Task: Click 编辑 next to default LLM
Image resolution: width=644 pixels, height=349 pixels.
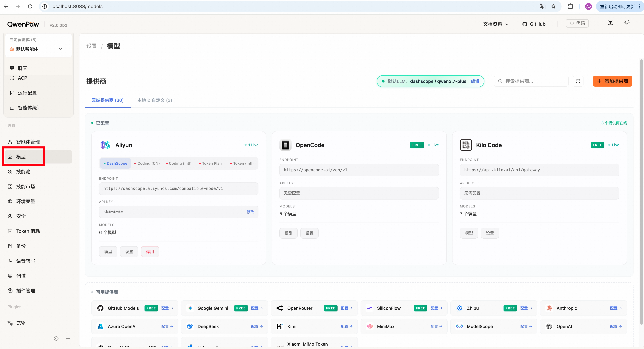Action: click(475, 81)
